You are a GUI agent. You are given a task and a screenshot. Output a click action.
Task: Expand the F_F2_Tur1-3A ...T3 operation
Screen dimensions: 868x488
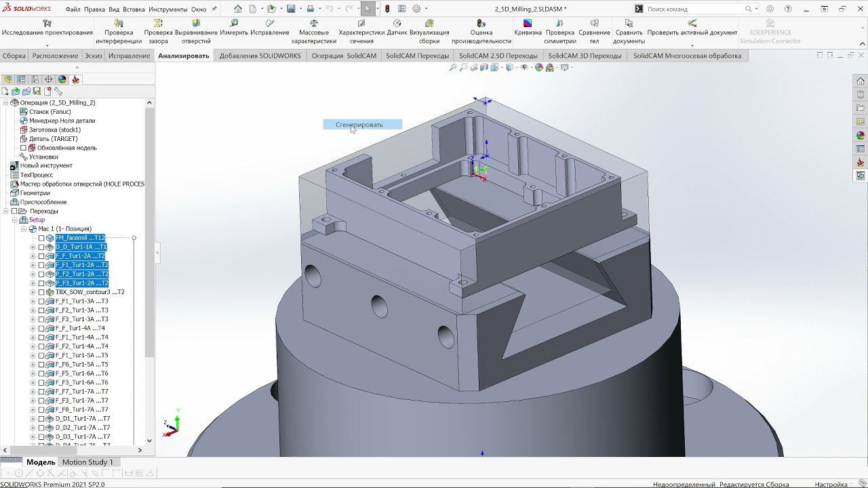click(x=33, y=310)
